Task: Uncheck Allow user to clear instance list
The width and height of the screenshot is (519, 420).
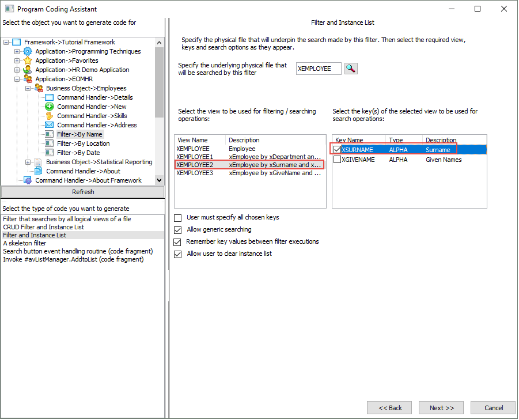Action: (178, 254)
